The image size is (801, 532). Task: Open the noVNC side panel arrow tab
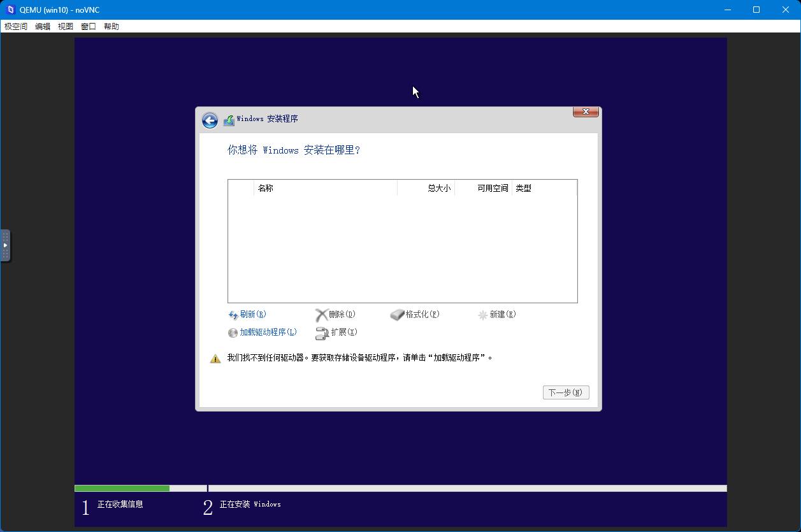point(6,247)
